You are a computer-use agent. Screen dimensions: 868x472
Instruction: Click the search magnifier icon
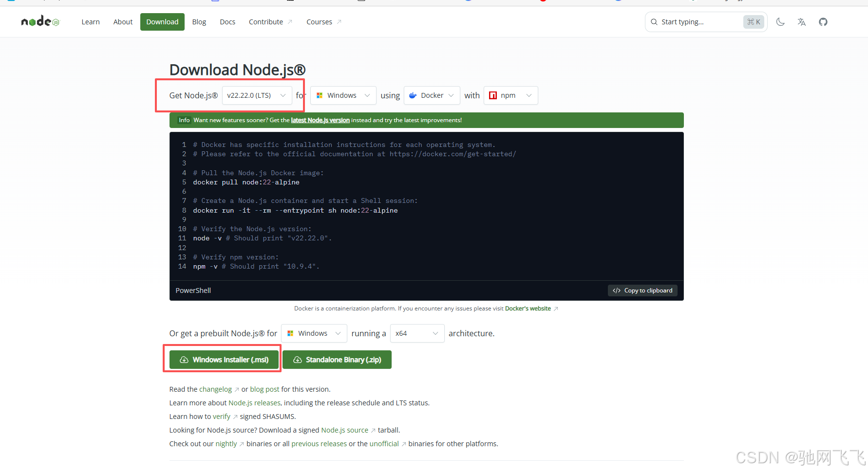pos(654,21)
